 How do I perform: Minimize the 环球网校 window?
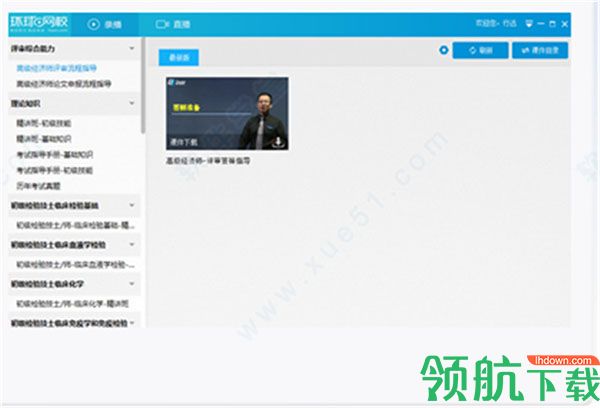pyautogui.click(x=541, y=24)
